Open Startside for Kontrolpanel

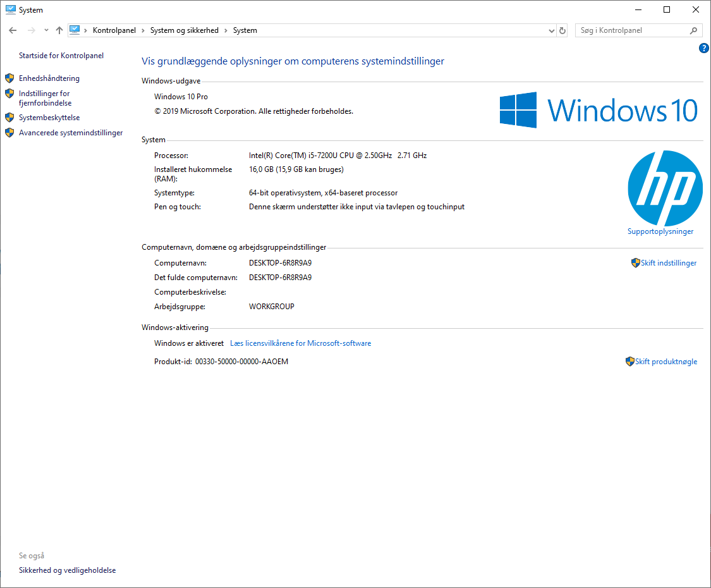61,55
